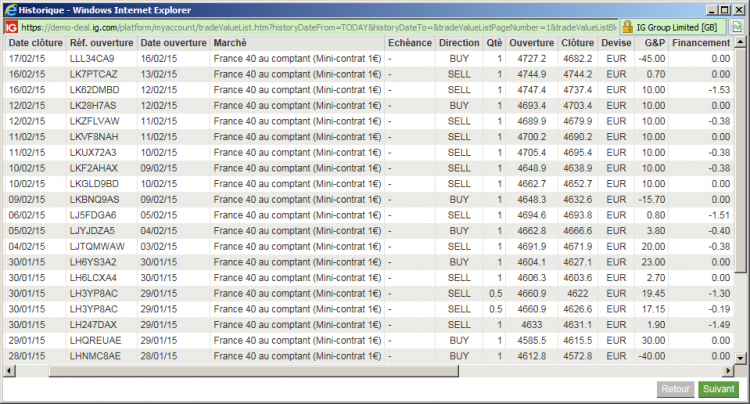Click the Ouverture column header
750x404 pixels.
(x=531, y=43)
